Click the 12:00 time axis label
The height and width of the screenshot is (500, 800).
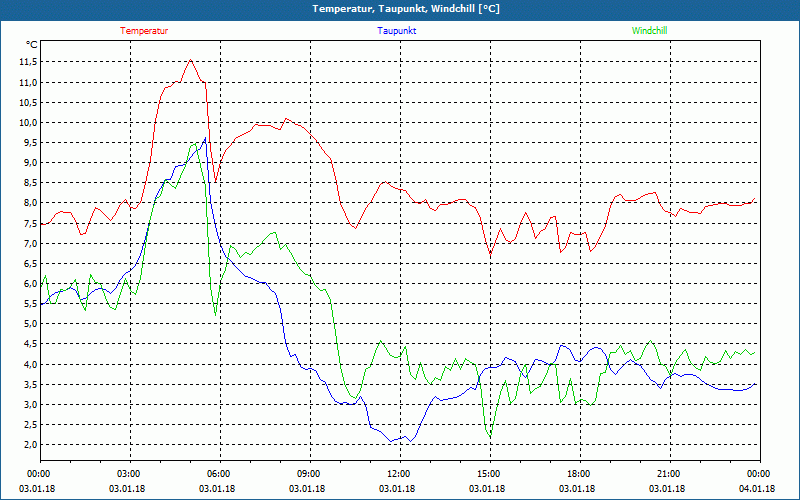click(x=400, y=474)
